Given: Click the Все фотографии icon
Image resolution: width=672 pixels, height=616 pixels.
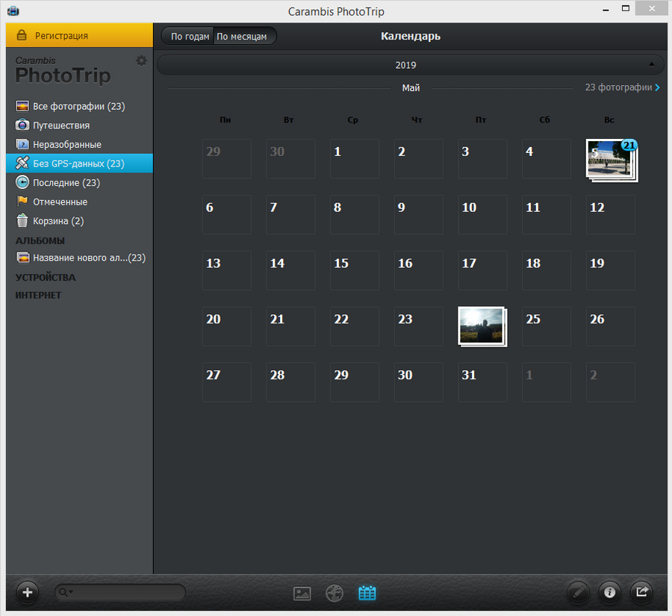Looking at the screenshot, I should click(22, 106).
